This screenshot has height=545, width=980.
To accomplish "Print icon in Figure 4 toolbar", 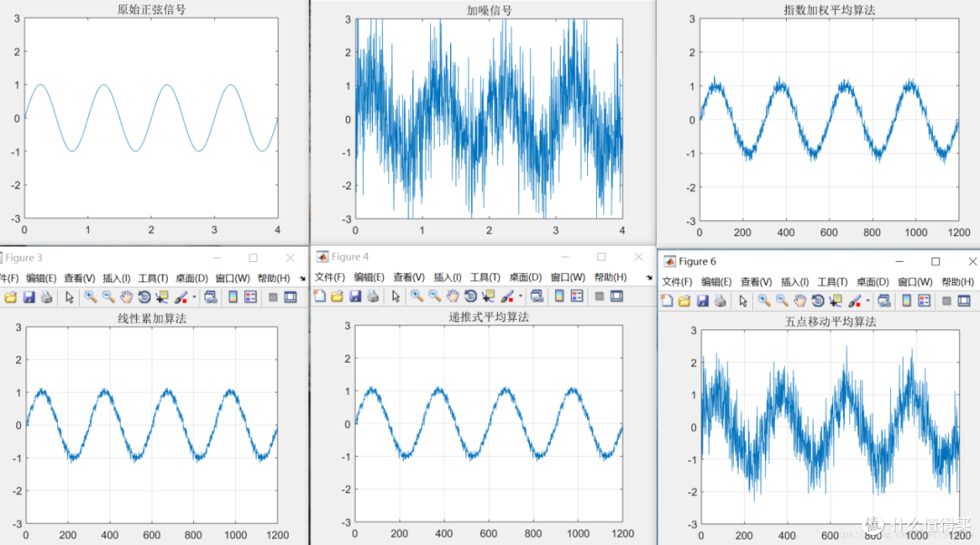I will [373, 296].
